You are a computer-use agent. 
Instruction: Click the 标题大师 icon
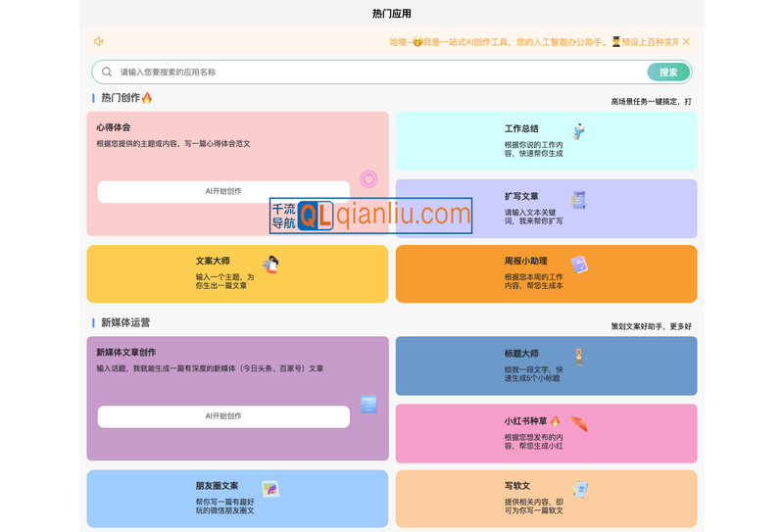tap(579, 357)
